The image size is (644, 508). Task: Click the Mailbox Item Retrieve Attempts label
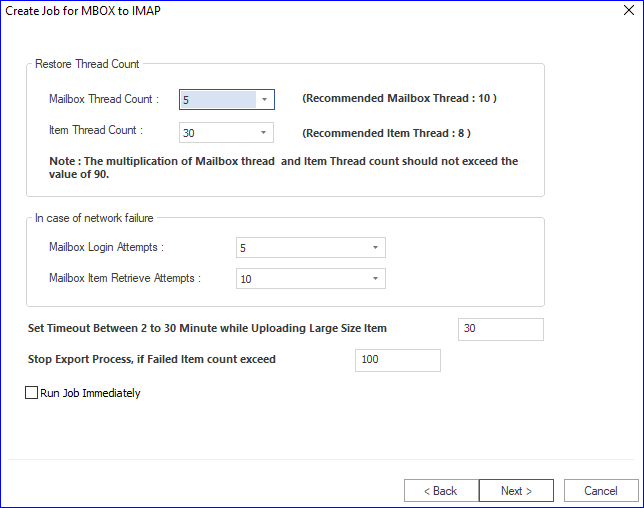coord(125,278)
